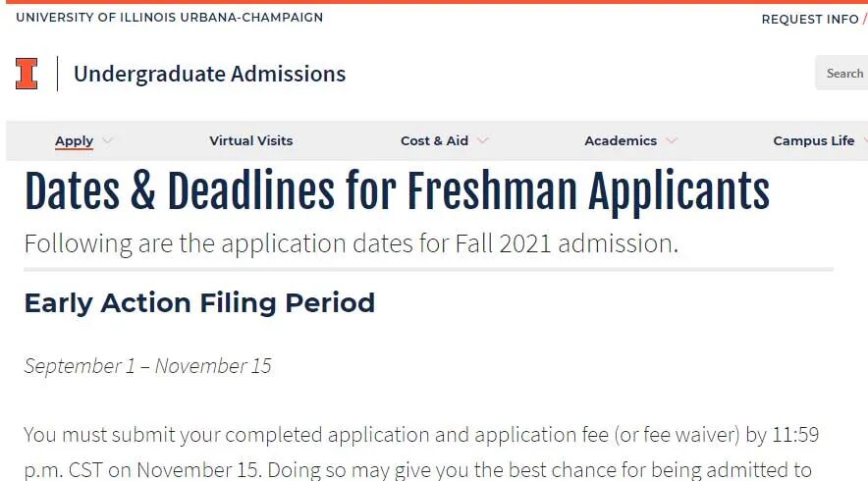Go to Virtual Visits
868x481 pixels.
coord(250,140)
